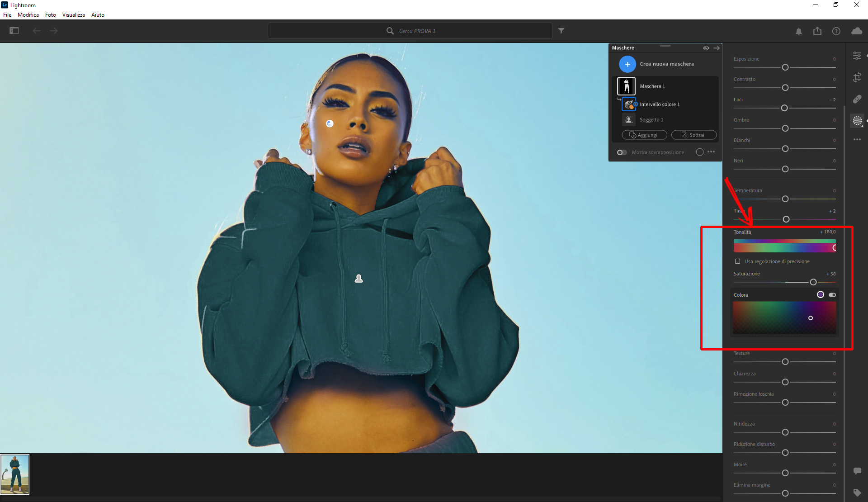Screen dimensions: 868x502
Task: Click the search filter funnel icon
Action: (561, 31)
